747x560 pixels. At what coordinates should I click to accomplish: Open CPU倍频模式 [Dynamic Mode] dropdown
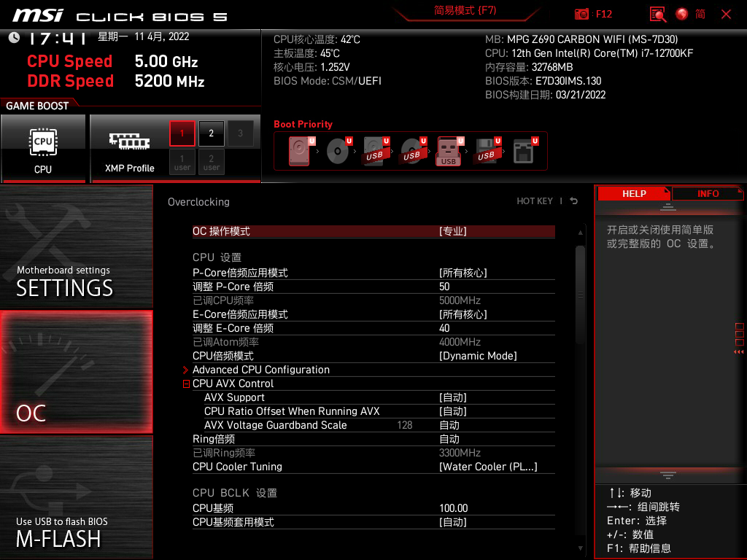[373, 356]
